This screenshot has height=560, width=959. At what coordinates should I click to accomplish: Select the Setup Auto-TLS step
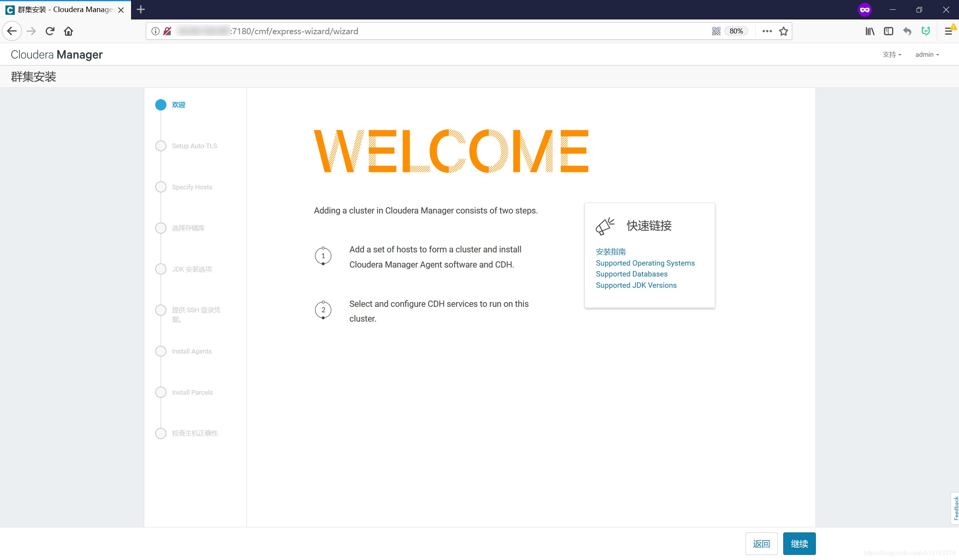tap(194, 146)
